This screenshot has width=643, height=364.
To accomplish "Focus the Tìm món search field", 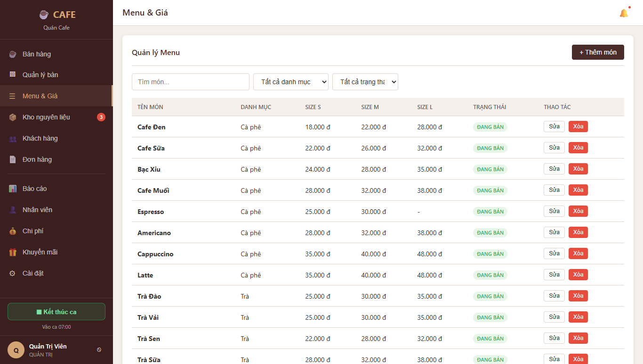I will pyautogui.click(x=191, y=82).
